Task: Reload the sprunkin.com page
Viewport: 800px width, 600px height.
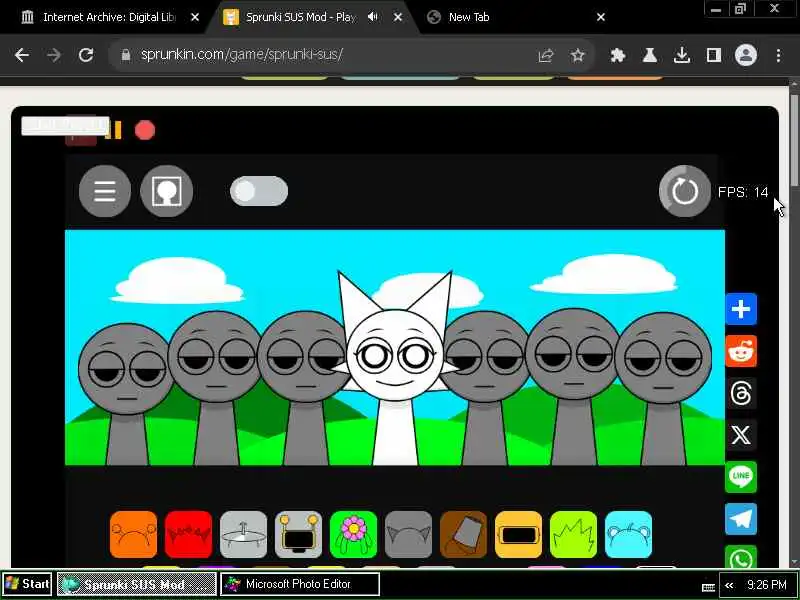Action: tap(86, 55)
